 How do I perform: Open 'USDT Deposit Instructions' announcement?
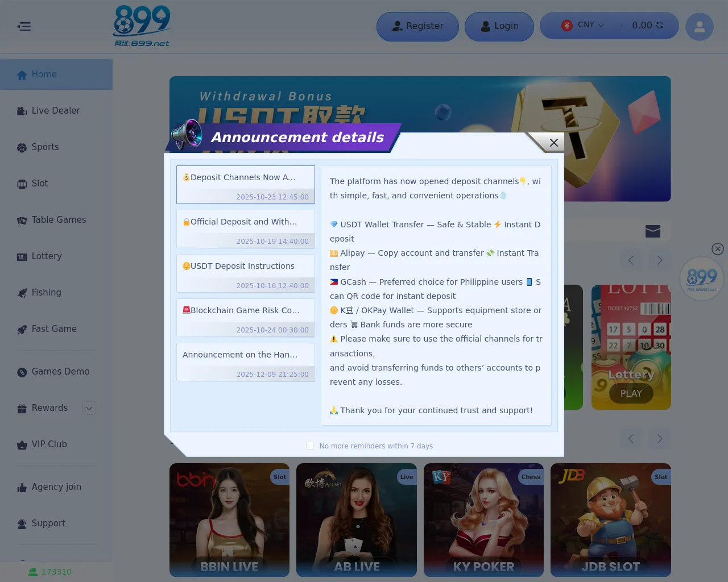(246, 273)
